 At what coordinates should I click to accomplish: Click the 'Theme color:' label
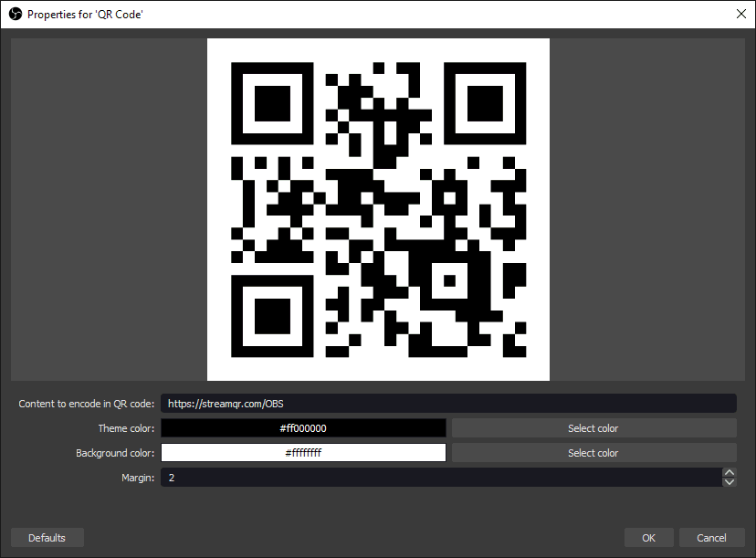pyautogui.click(x=126, y=428)
